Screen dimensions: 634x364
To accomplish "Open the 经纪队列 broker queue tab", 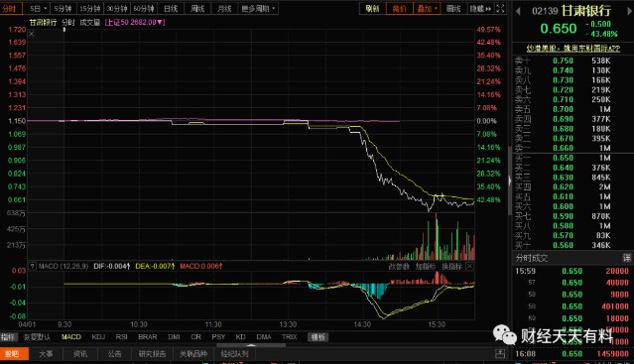I will tap(234, 354).
